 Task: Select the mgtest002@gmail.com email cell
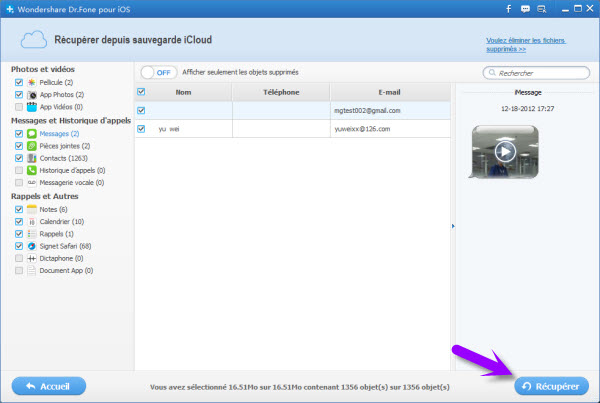point(390,111)
